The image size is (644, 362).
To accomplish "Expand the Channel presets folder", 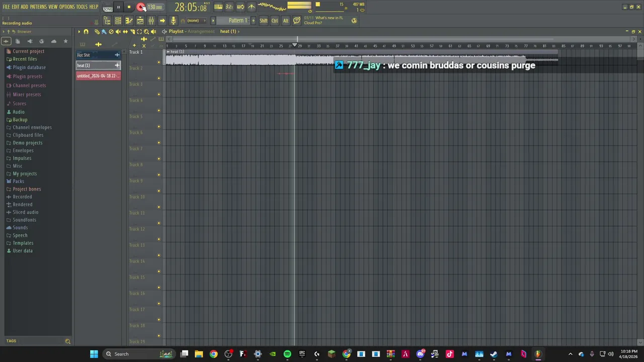I will pos(26,85).
